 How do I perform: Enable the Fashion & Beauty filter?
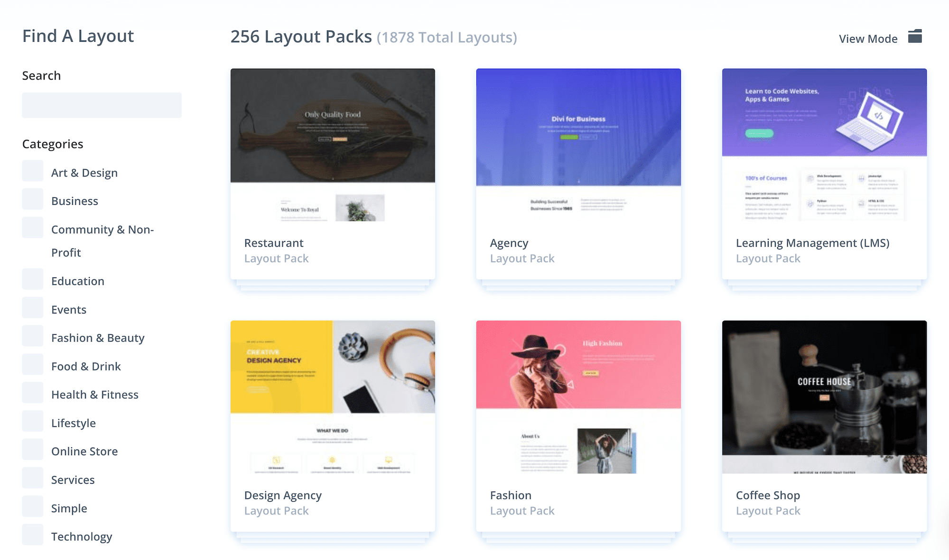pyautogui.click(x=32, y=336)
